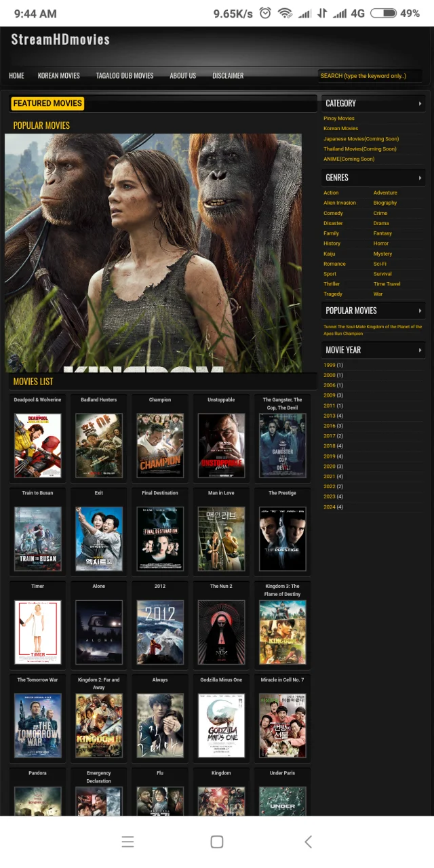Open the Always movie poster

[160, 726]
